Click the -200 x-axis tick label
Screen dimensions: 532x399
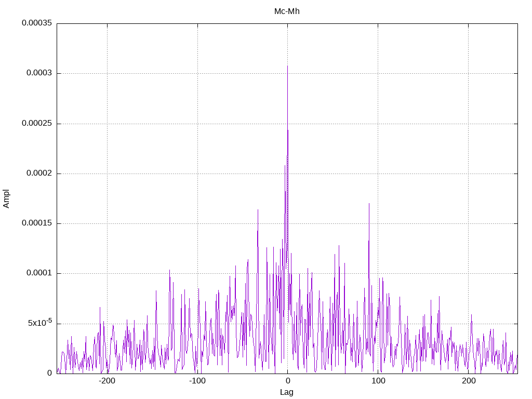107,381
